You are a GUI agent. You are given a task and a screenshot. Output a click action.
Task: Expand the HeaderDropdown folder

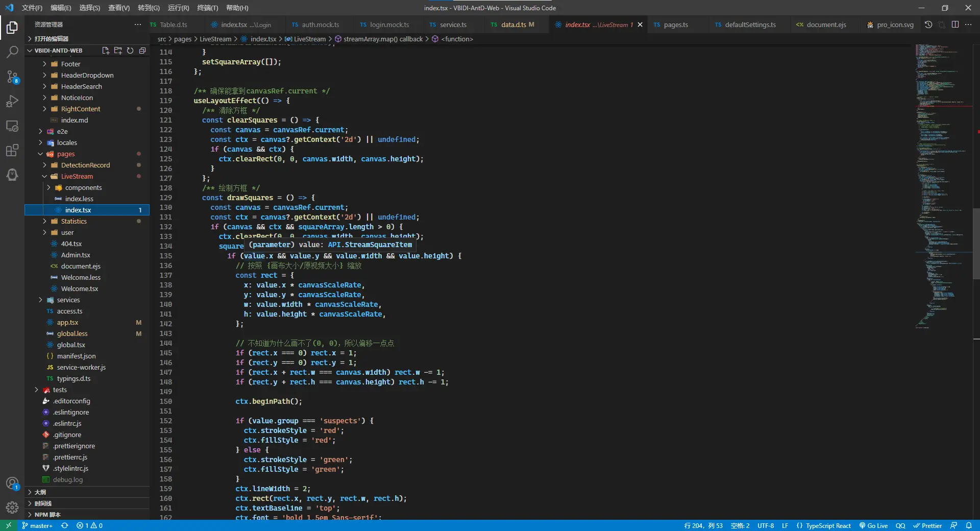87,75
